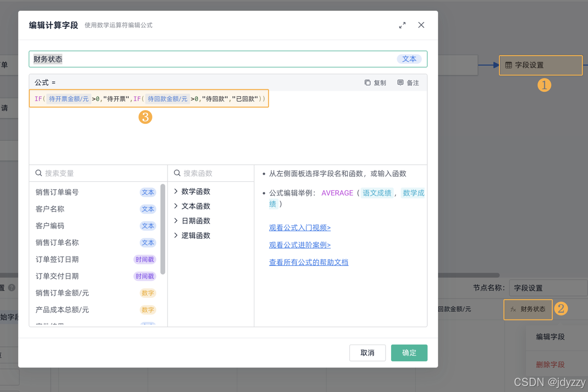This screenshot has height=392, width=588.
Task: Click the search icon in 搜索变量
Action: point(39,173)
